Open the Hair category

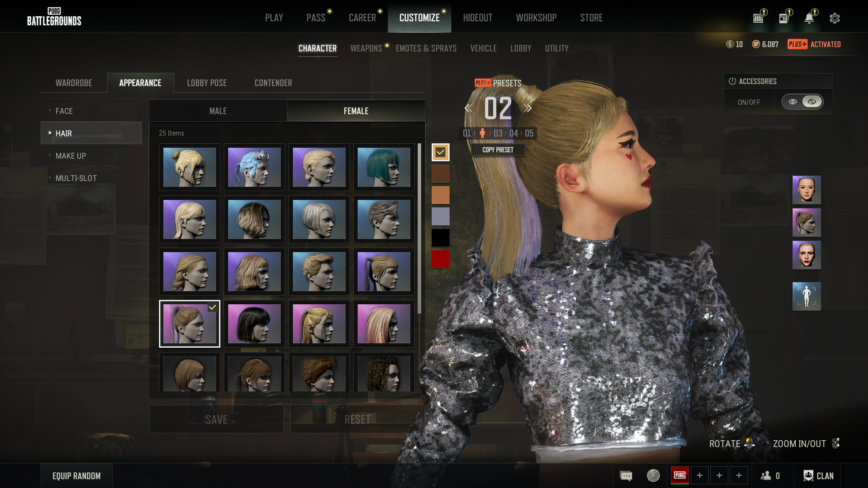[91, 133]
